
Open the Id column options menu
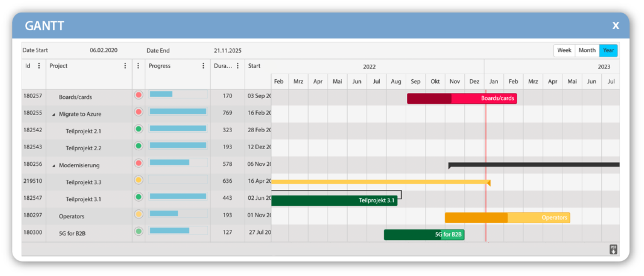coord(39,65)
